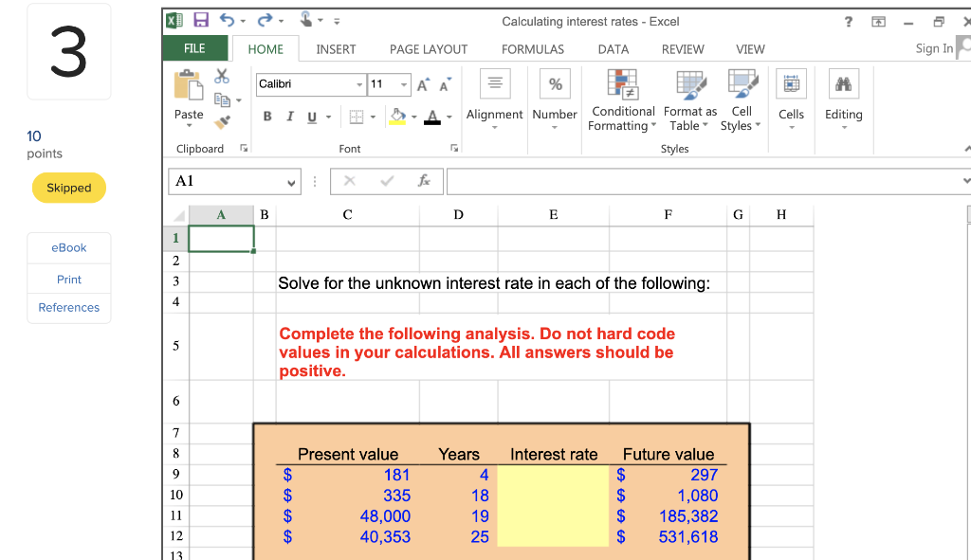Click the Touch/Mouse mode icon
The image size is (971, 560).
[306, 20]
